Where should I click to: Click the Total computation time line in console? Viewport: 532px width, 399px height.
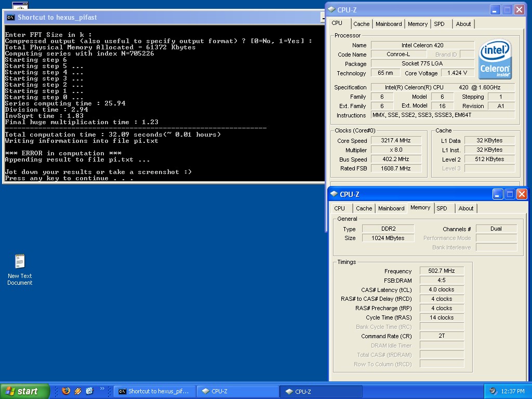113,135
